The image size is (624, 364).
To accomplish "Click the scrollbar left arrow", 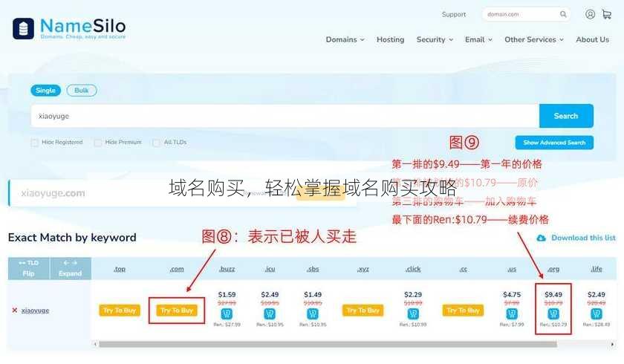I will pos(95,344).
